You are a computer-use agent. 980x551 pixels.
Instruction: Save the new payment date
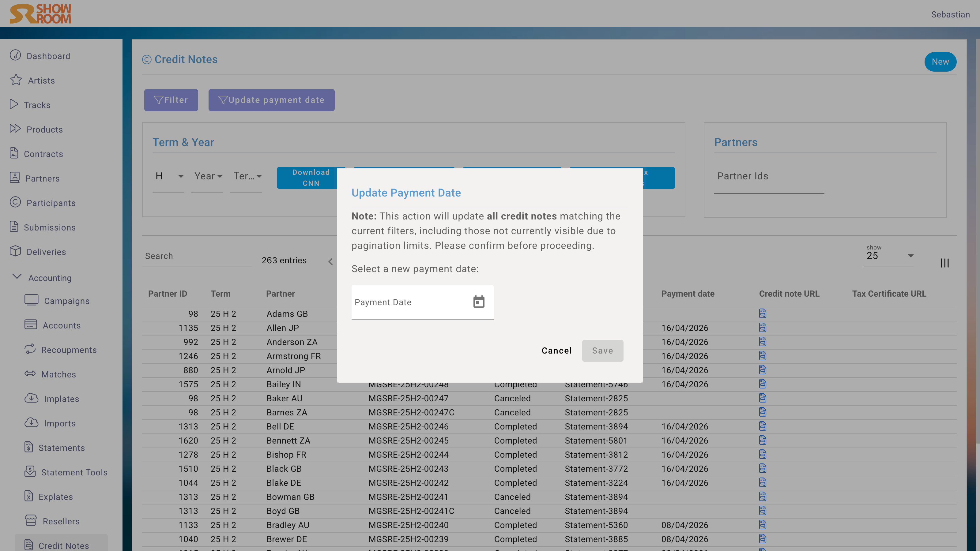[x=603, y=350]
